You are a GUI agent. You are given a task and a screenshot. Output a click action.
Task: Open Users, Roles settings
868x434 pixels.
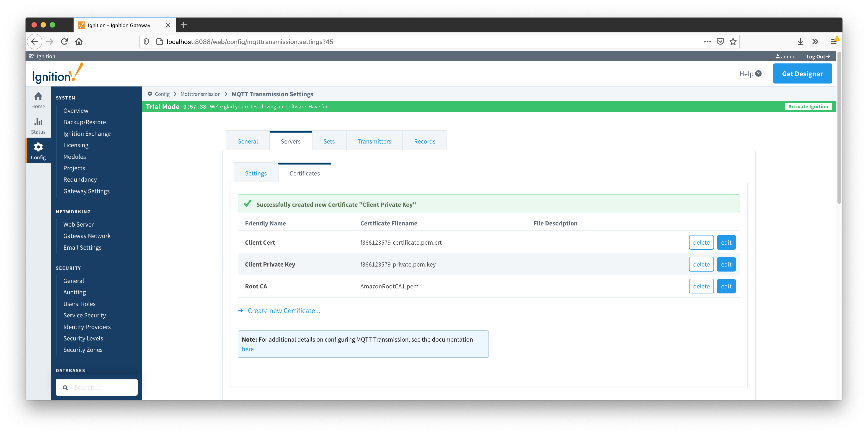79,304
